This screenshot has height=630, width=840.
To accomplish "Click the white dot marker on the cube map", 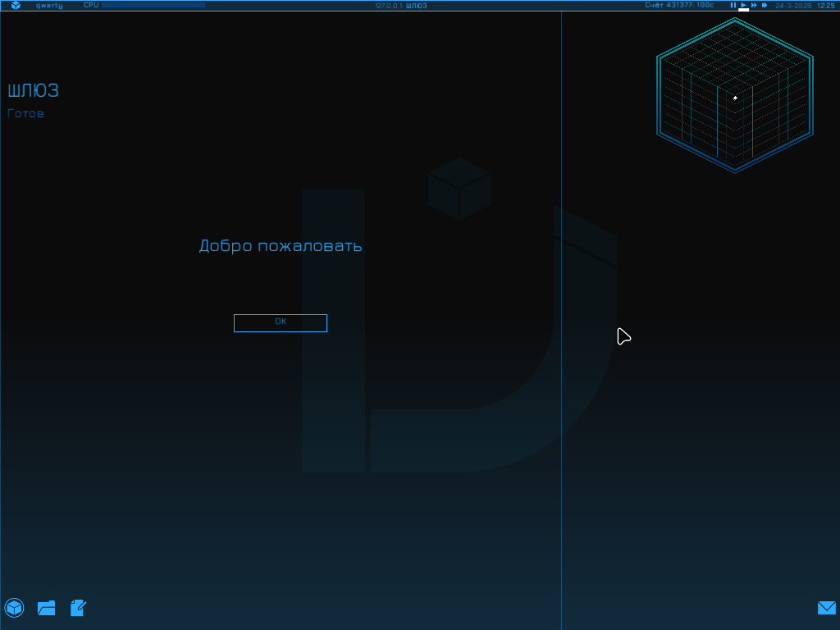I will tap(735, 98).
